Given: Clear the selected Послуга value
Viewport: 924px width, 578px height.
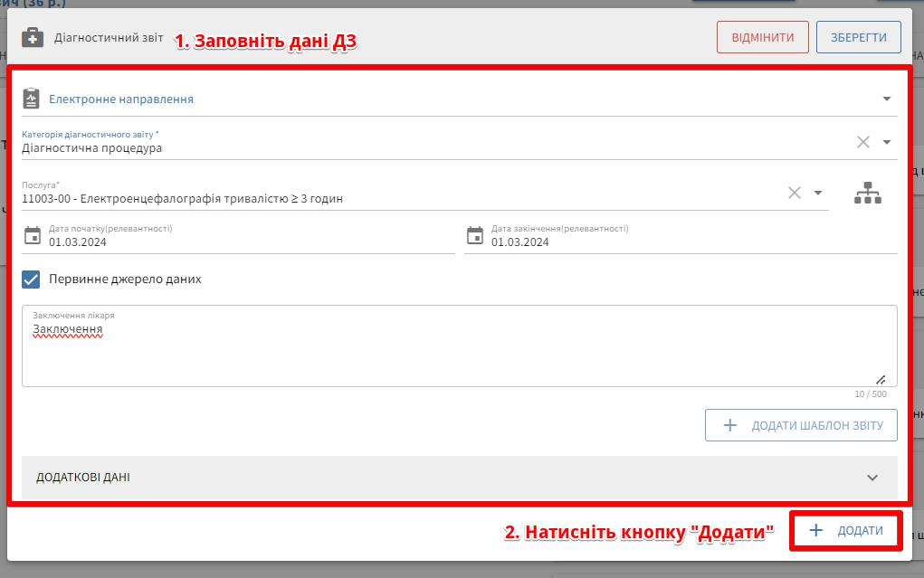Looking at the screenshot, I should [x=795, y=193].
